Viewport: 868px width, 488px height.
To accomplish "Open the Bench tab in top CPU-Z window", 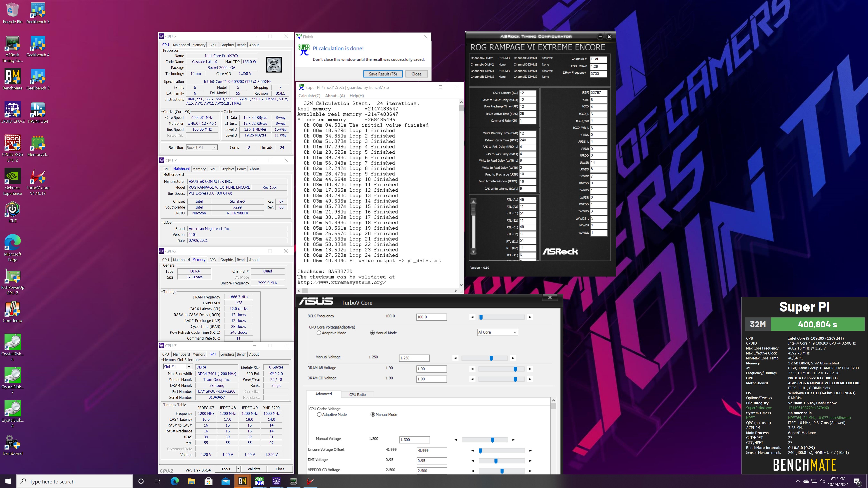I will [242, 45].
